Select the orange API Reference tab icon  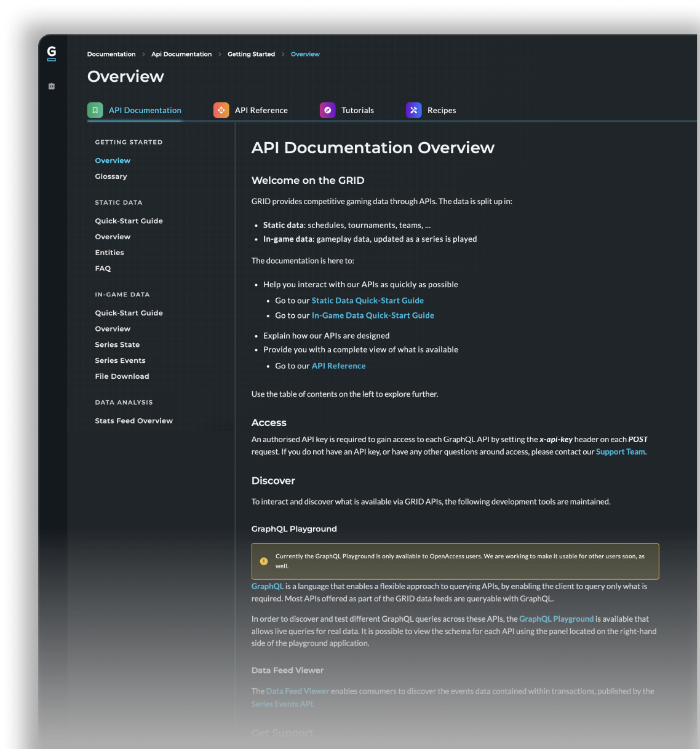point(221,109)
